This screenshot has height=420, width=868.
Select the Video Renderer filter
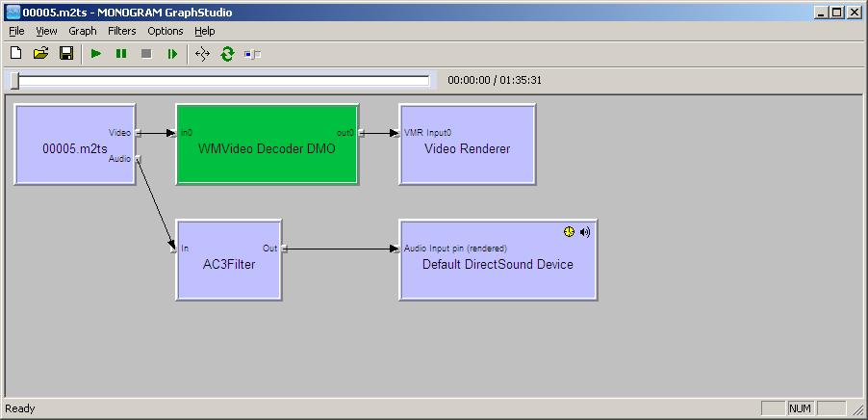coord(468,144)
